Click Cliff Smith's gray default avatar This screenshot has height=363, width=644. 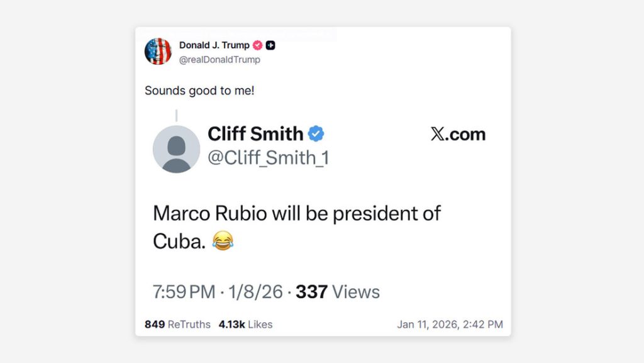[176, 149]
